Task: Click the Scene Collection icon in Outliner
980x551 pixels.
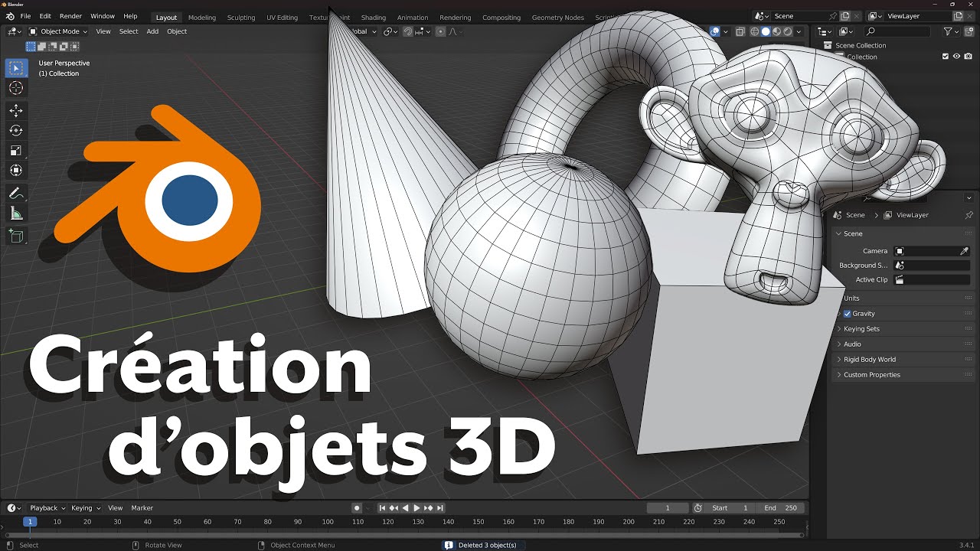Action: [828, 45]
